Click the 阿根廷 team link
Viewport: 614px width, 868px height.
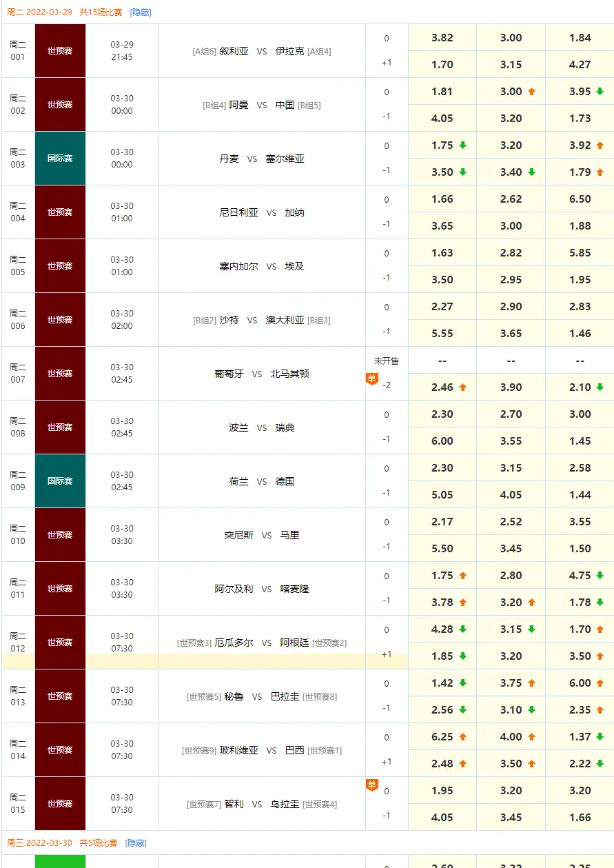[x=294, y=643]
